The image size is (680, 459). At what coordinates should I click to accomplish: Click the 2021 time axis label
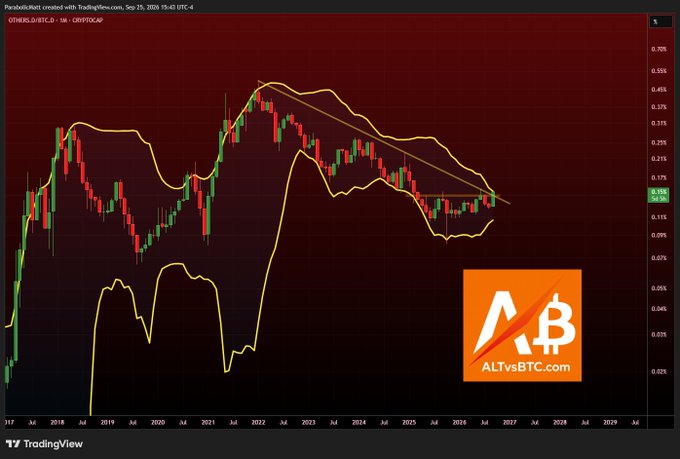coord(208,422)
